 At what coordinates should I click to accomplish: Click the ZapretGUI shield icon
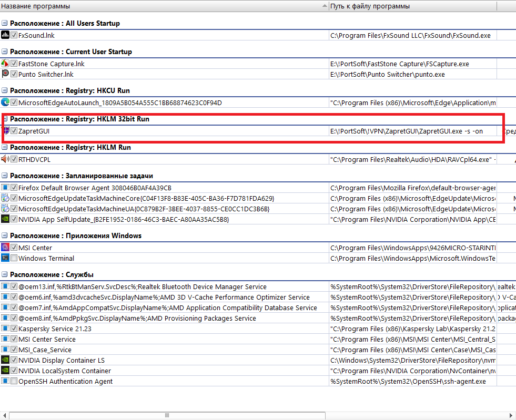coord(5,131)
